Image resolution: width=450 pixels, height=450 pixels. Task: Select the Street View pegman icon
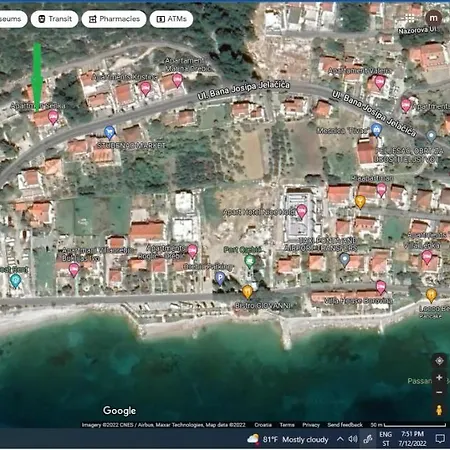pyautogui.click(x=439, y=410)
